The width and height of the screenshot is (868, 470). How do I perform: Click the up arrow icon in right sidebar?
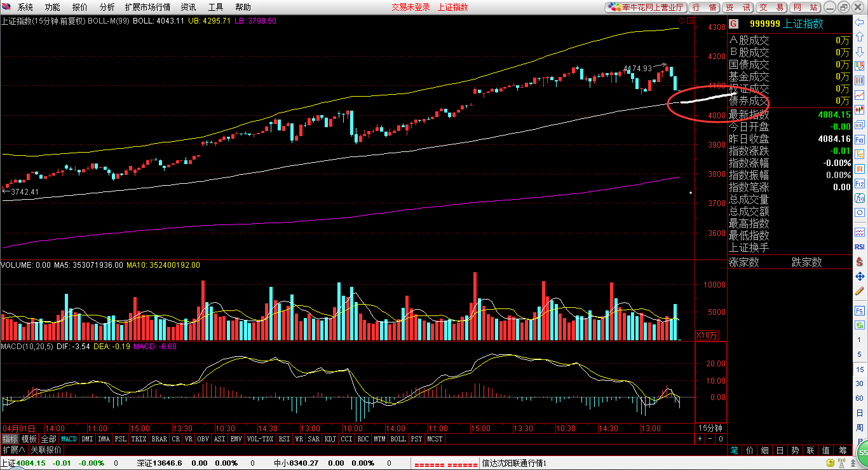[x=860, y=37]
